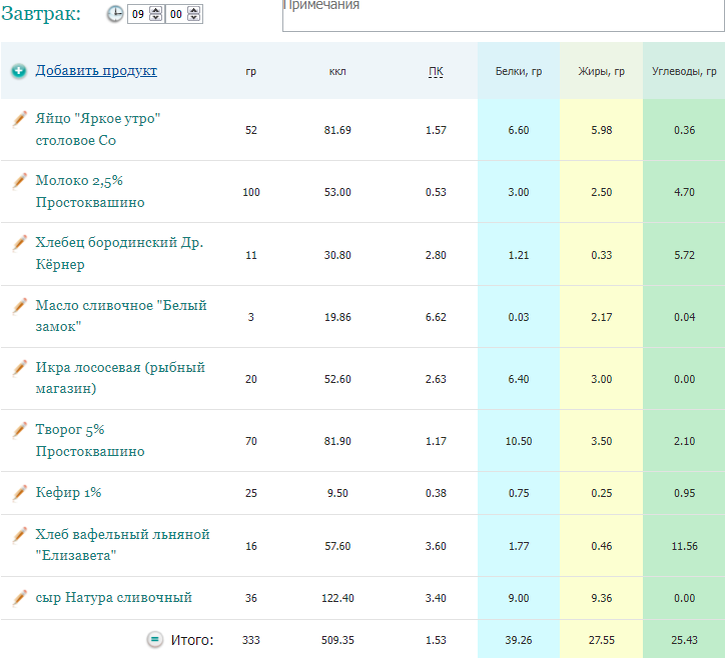Increase the hour value 09
The width and height of the screenshot is (725, 658).
[x=156, y=11]
